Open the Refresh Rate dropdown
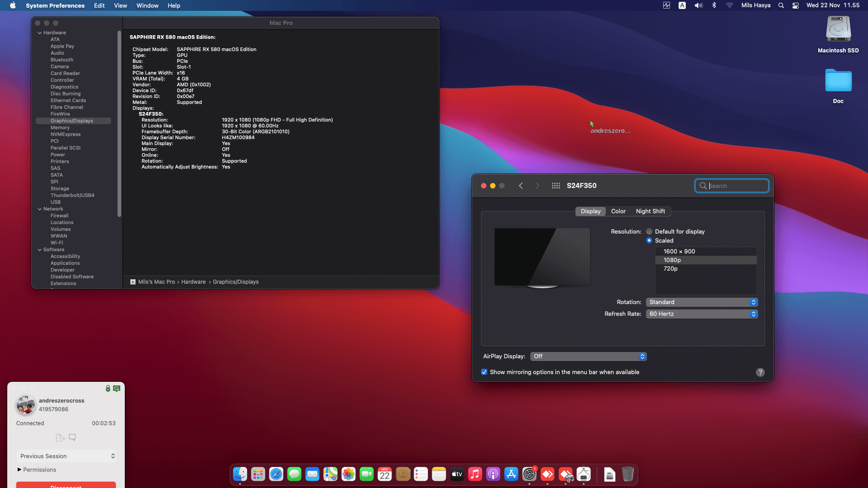 [x=702, y=314]
